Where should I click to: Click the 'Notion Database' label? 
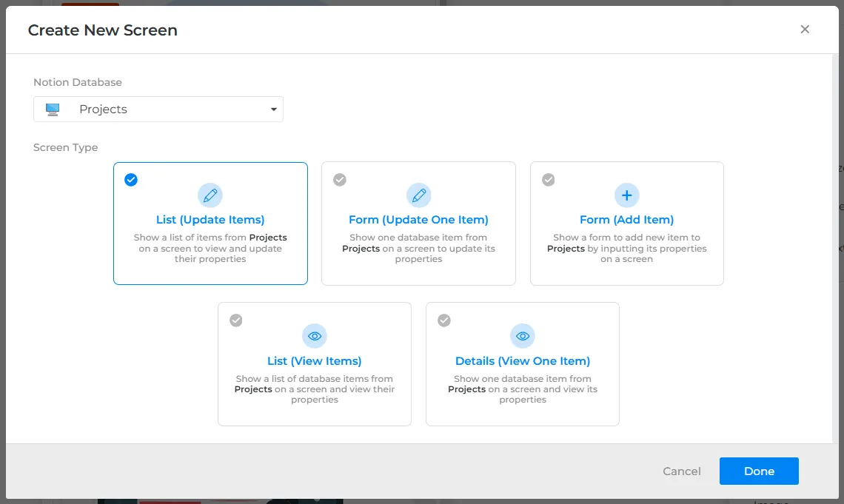click(x=78, y=82)
